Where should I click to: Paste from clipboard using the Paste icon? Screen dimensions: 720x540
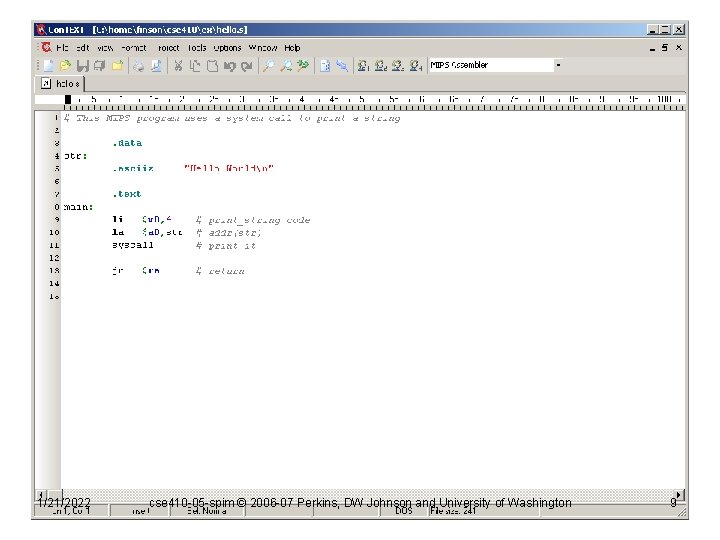click(x=212, y=66)
